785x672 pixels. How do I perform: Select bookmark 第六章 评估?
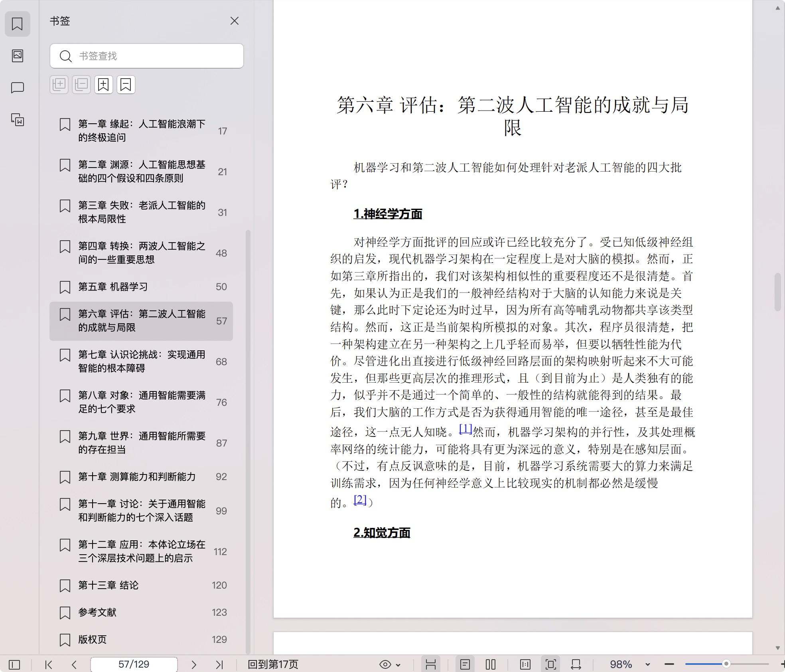click(x=141, y=321)
